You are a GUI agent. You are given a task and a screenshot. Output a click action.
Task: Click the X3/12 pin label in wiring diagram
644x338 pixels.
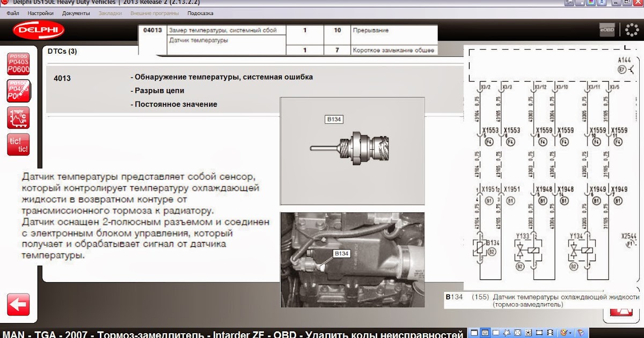pos(540,86)
